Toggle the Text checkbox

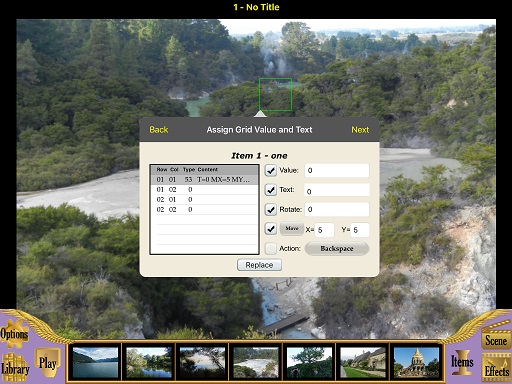[271, 190]
